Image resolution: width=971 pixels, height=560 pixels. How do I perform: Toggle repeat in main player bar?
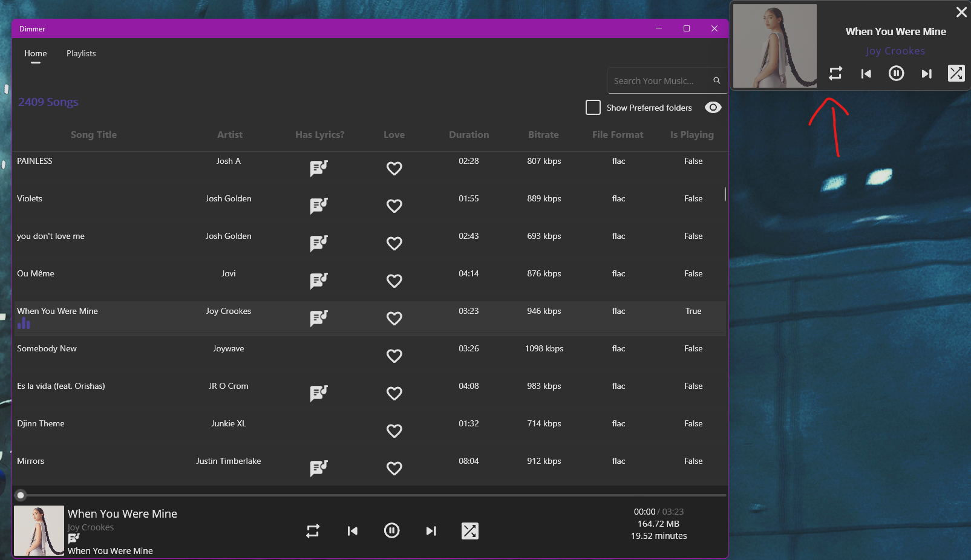tap(313, 531)
